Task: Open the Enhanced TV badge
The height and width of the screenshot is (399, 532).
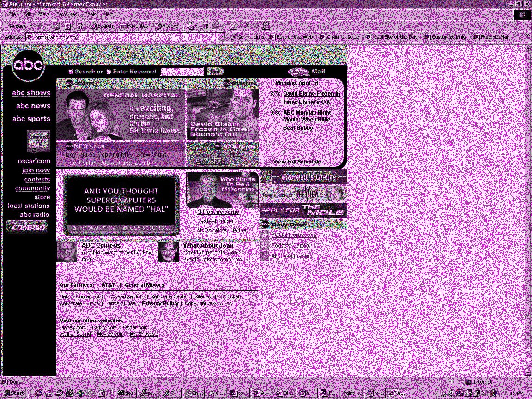Action: [x=38, y=141]
